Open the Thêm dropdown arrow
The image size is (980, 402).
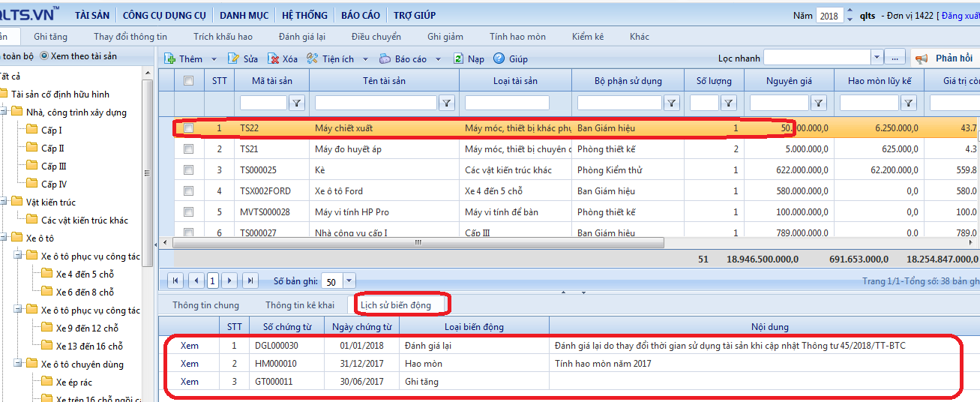214,58
